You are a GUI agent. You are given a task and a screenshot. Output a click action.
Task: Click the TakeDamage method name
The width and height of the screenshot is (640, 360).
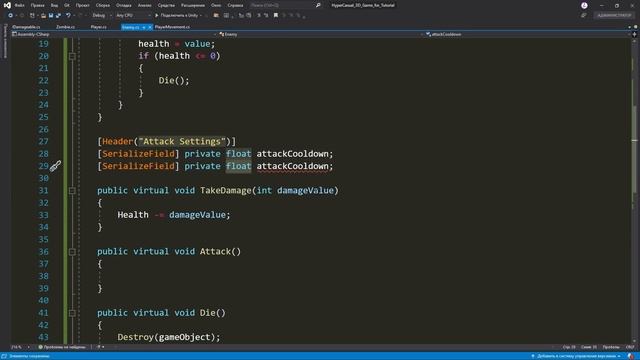226,191
